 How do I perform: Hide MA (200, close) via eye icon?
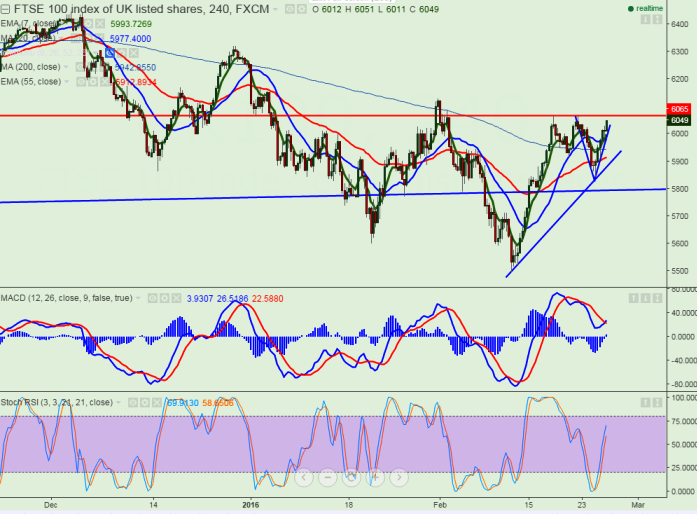click(80, 67)
